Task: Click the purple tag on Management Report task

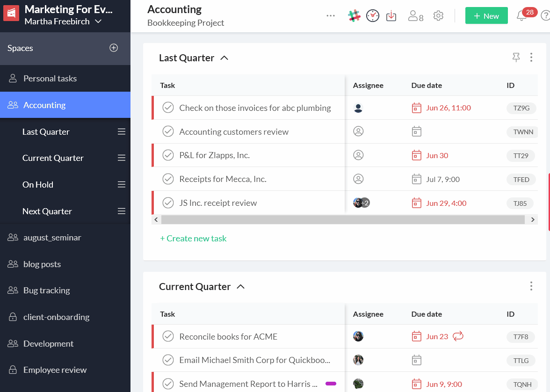Action: (331, 384)
